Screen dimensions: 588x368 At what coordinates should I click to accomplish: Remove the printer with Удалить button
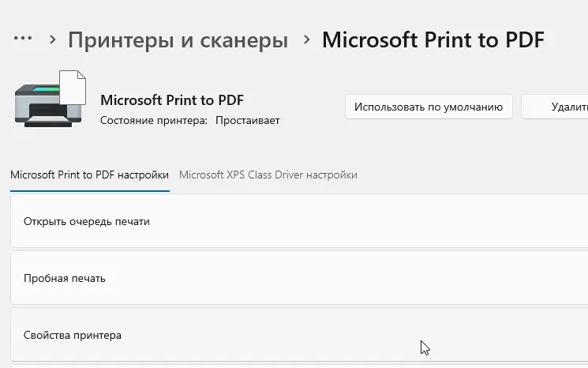point(555,107)
